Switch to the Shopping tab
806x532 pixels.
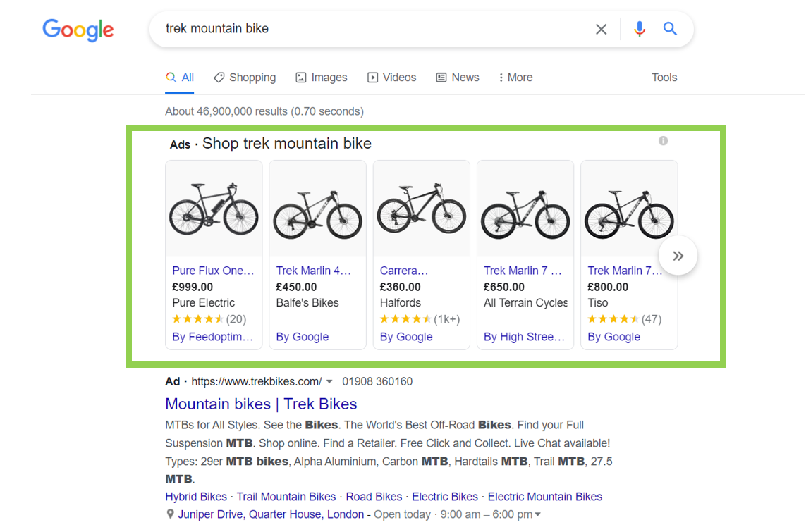(x=245, y=78)
